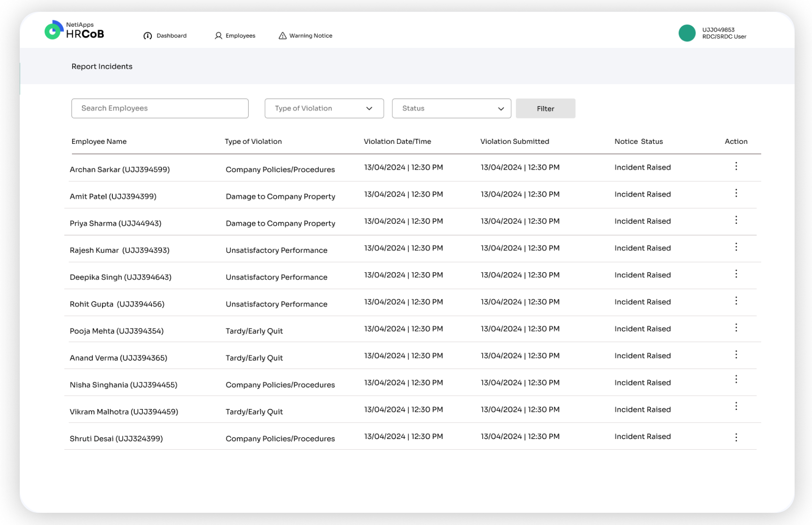Click the user profile avatar circle
Image resolution: width=812 pixels, height=525 pixels.
(687, 33)
